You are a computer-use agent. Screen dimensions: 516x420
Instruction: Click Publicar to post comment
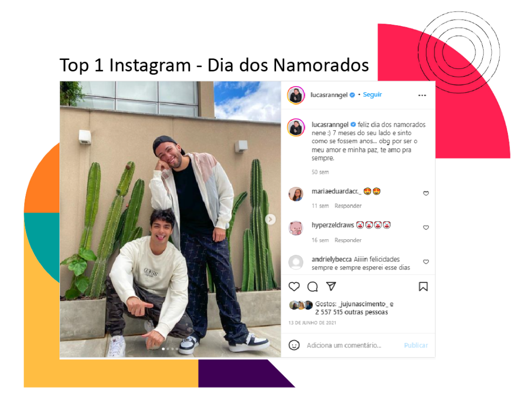click(x=416, y=345)
